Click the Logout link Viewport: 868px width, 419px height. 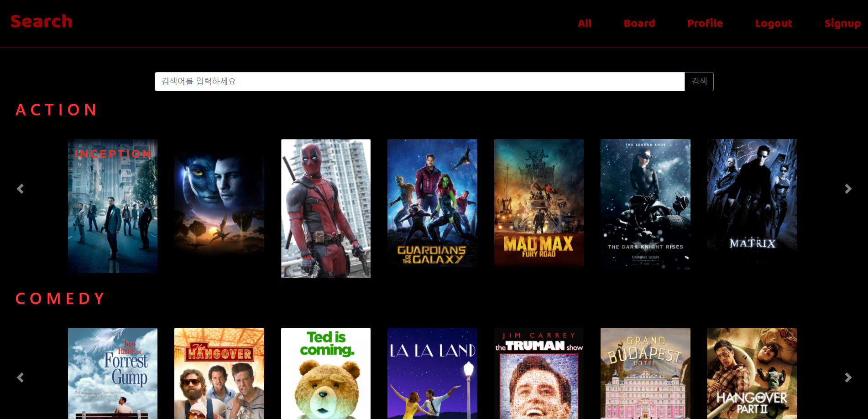774,23
